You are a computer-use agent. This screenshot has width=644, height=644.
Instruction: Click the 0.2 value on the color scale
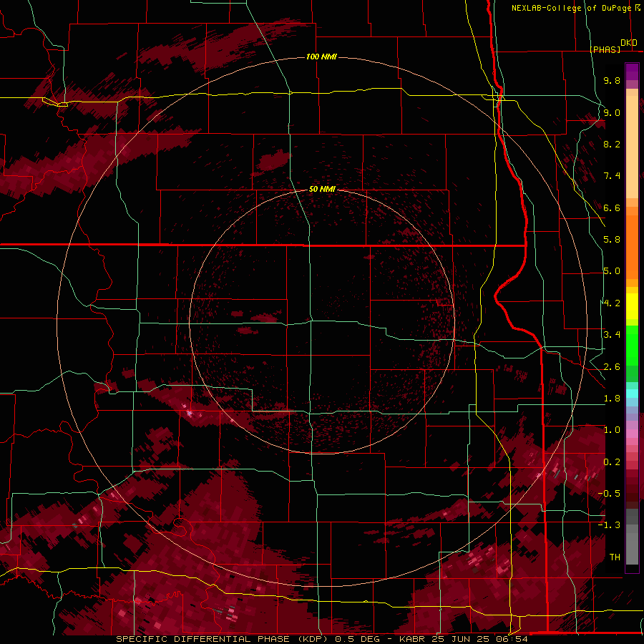click(x=612, y=462)
